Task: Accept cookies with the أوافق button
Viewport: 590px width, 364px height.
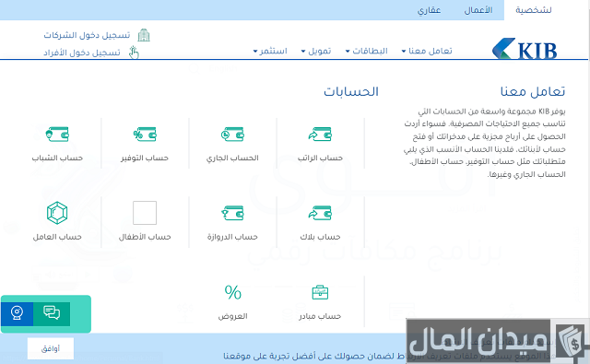Action: point(51,348)
